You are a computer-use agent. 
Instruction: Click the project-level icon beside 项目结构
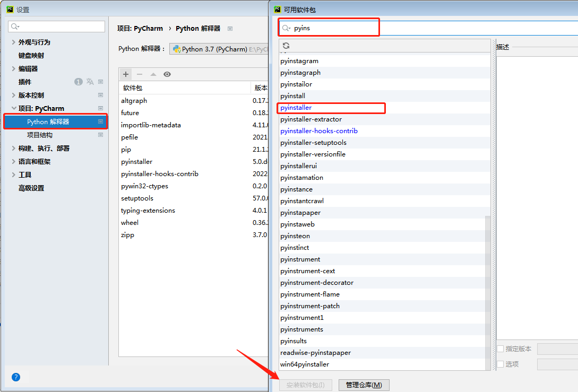[100, 135]
